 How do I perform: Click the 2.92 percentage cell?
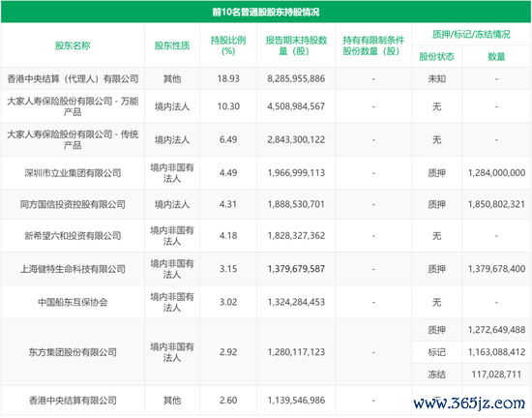(228, 352)
